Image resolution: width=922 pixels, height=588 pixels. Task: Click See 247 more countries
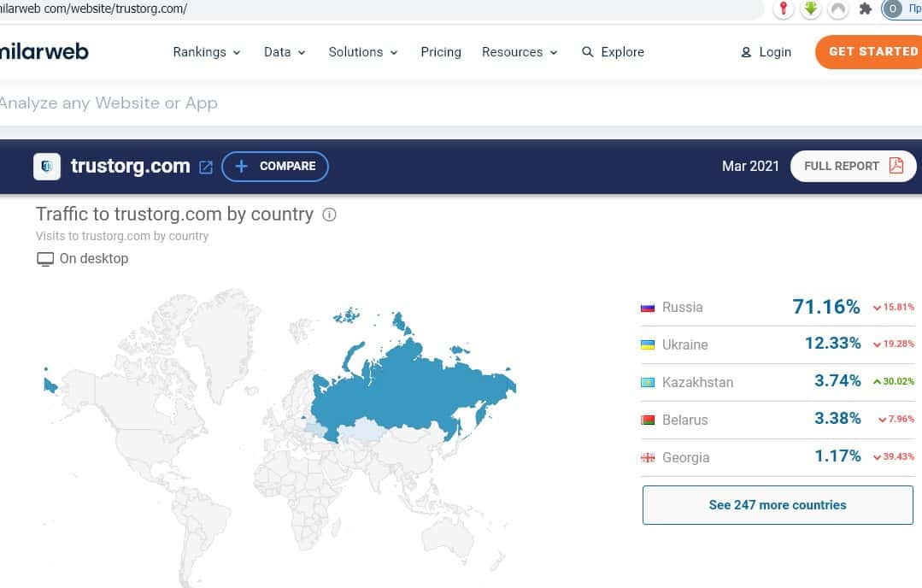click(777, 505)
